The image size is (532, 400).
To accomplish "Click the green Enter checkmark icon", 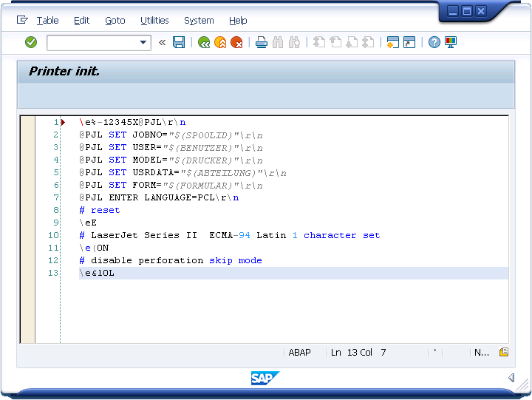I will point(31,43).
